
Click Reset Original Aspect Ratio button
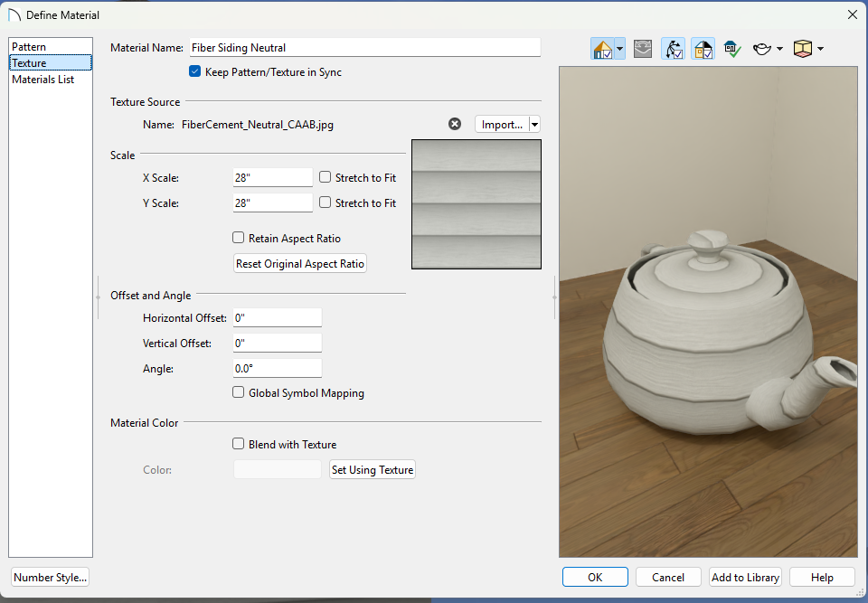300,264
